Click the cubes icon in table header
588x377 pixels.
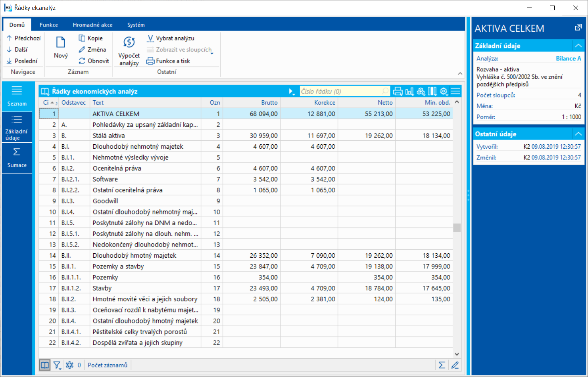[x=421, y=92]
